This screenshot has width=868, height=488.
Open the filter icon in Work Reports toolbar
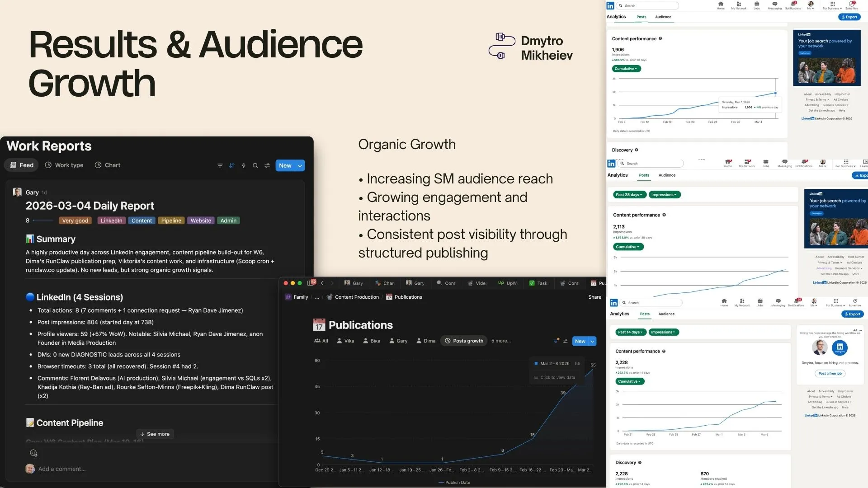220,165
